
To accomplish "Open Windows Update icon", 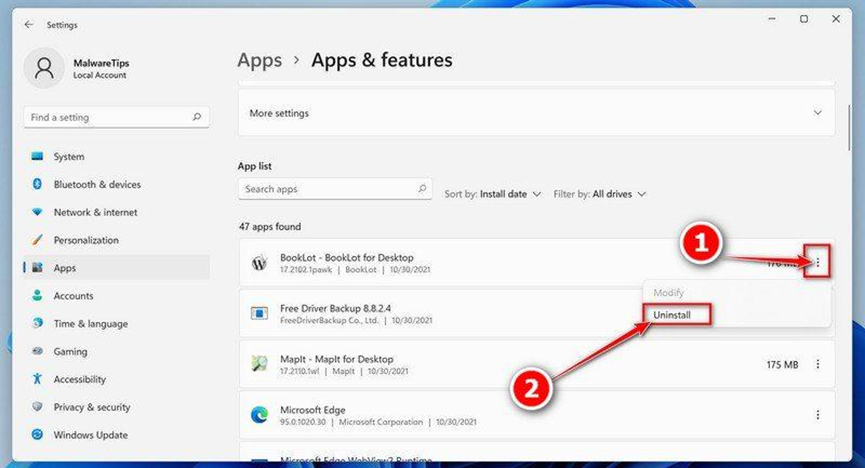I will pyautogui.click(x=37, y=434).
